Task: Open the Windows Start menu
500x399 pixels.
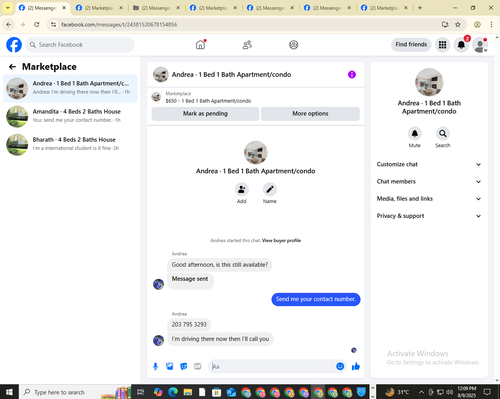Action: click(x=9, y=392)
